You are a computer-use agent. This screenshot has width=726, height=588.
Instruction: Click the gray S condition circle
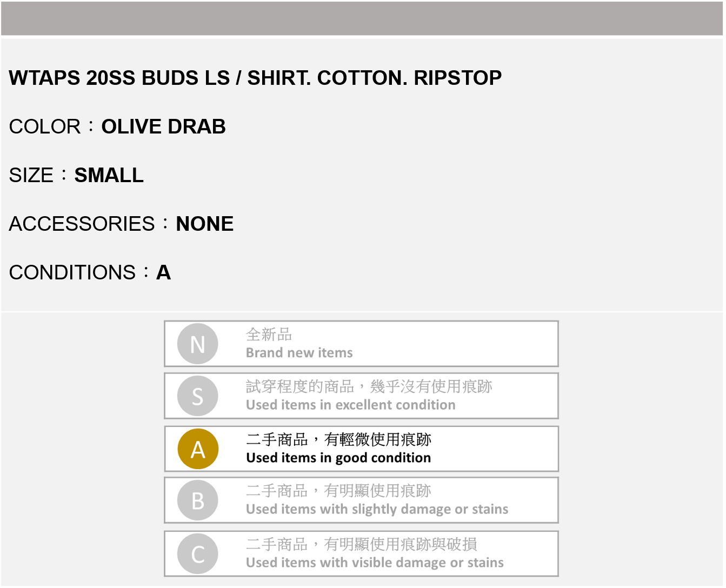(x=198, y=396)
